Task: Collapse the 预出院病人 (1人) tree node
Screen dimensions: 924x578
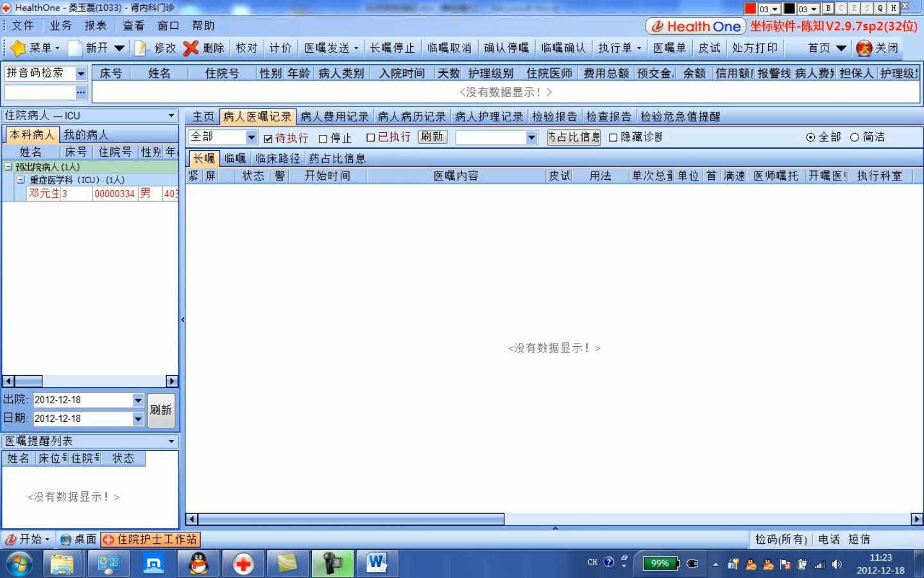Action: [x=8, y=166]
